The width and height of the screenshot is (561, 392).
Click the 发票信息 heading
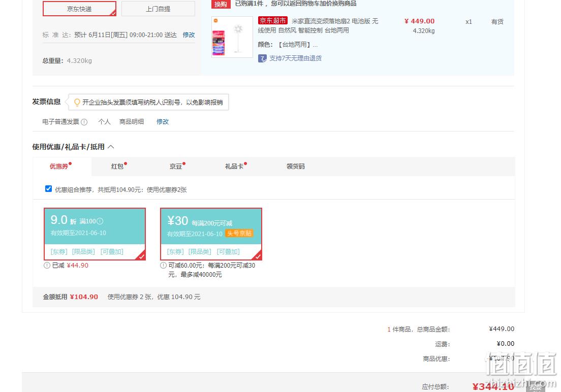(x=47, y=102)
